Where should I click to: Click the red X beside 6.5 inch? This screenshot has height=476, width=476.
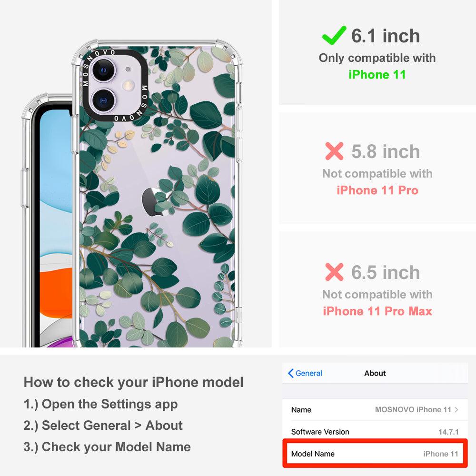coord(334,272)
